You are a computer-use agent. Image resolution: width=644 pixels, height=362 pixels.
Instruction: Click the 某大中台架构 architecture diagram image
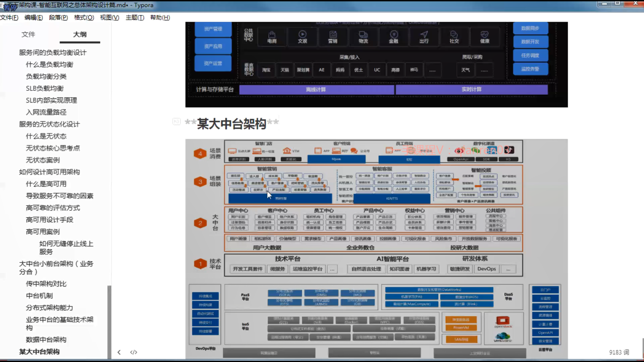pos(376,248)
